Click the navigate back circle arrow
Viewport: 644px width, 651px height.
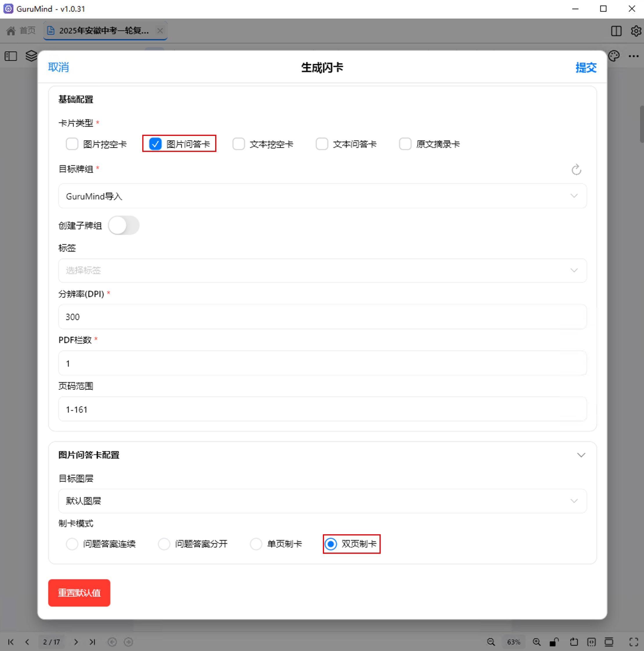coord(112,642)
